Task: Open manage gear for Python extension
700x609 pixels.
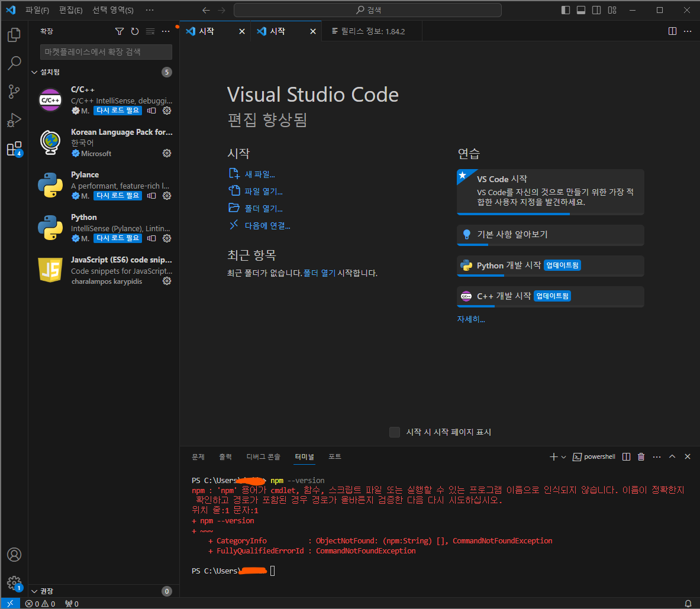Action: point(167,238)
